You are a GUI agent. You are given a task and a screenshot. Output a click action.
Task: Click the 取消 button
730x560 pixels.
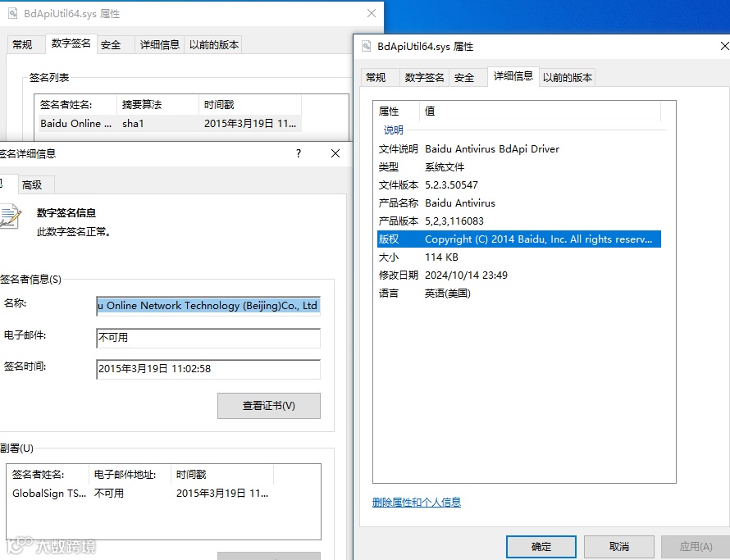point(619,547)
